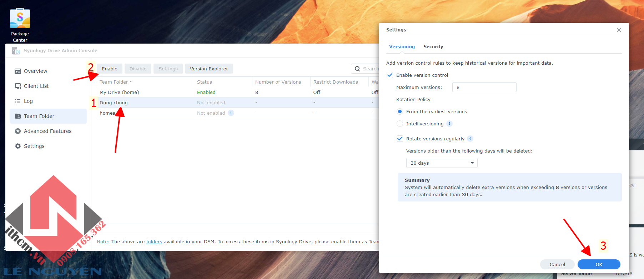
Task: Click Cancel in Settings dialog
Action: pos(557,264)
